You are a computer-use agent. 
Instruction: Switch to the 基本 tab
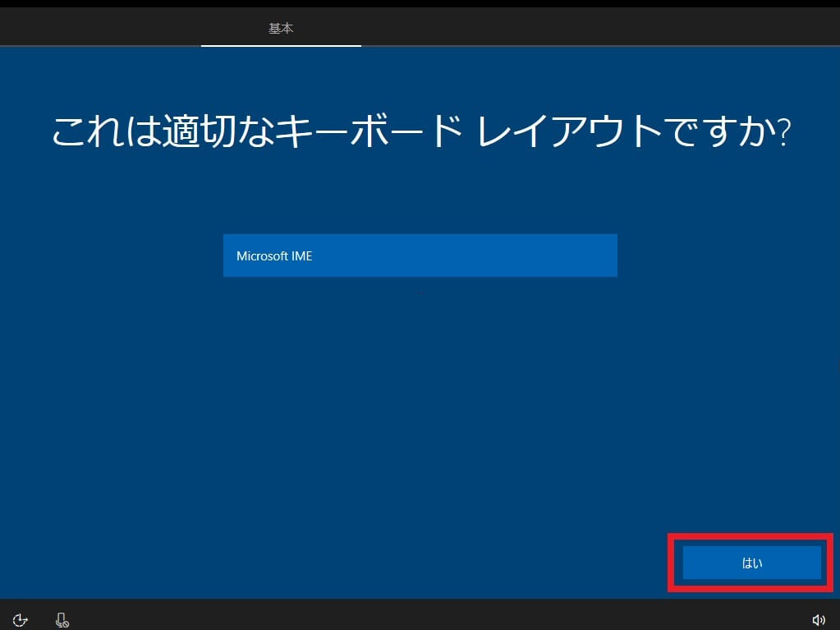pyautogui.click(x=281, y=28)
